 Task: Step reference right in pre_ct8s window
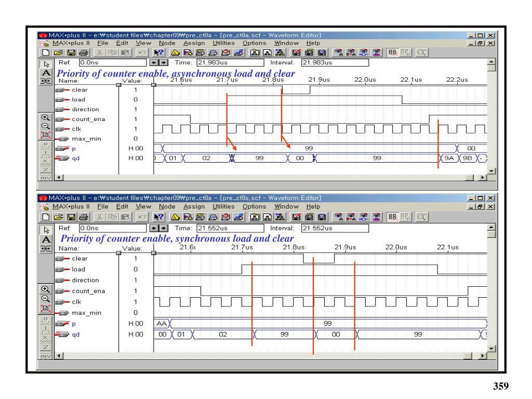click(x=164, y=228)
